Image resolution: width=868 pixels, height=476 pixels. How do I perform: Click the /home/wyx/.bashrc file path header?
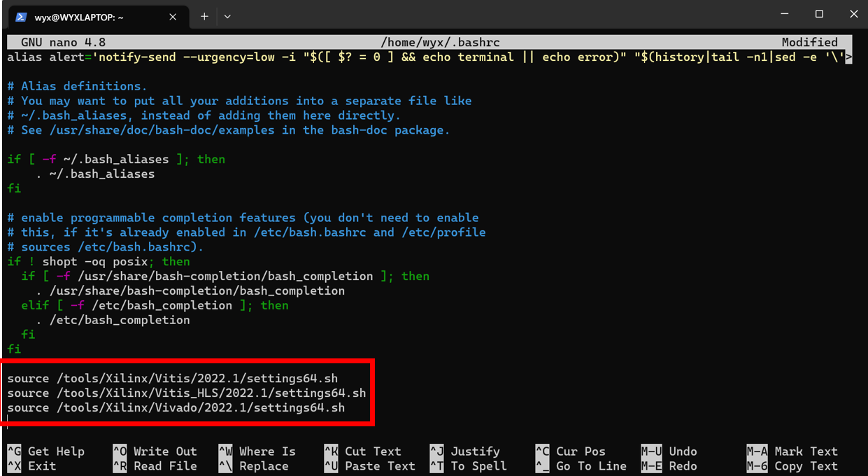pos(441,43)
